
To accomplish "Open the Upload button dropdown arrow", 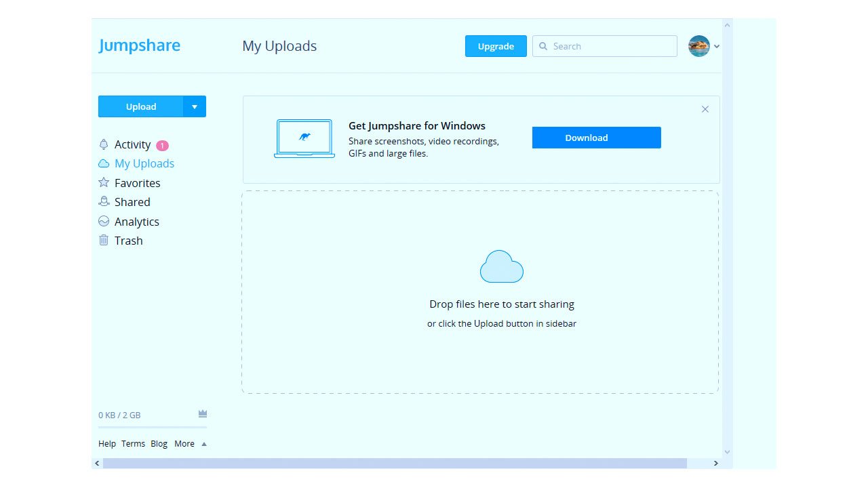I will [x=195, y=106].
